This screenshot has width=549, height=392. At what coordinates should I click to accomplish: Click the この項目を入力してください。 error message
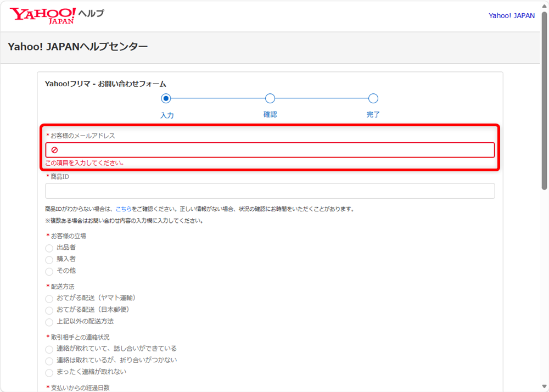pyautogui.click(x=85, y=163)
